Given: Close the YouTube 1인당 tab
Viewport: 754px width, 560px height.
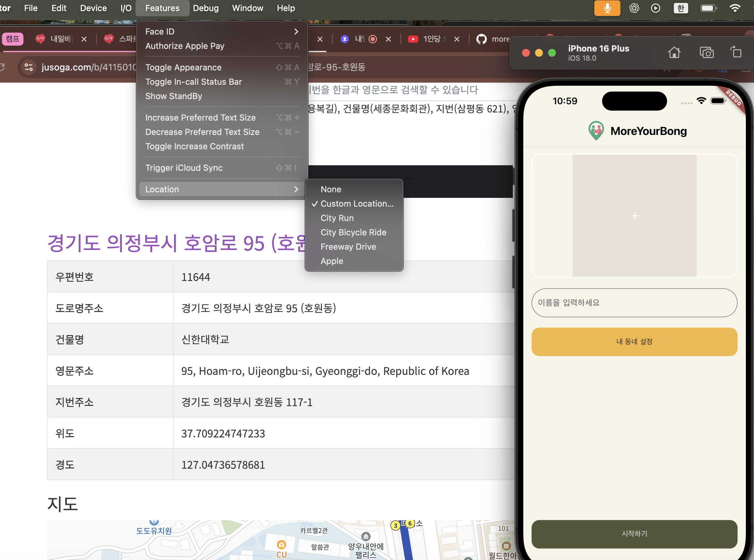Looking at the screenshot, I should [x=457, y=39].
